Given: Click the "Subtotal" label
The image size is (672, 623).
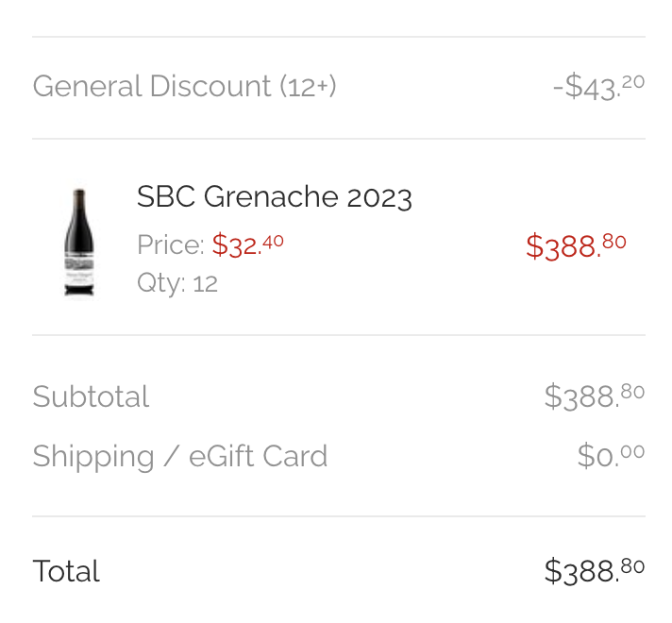Looking at the screenshot, I should 91,396.
